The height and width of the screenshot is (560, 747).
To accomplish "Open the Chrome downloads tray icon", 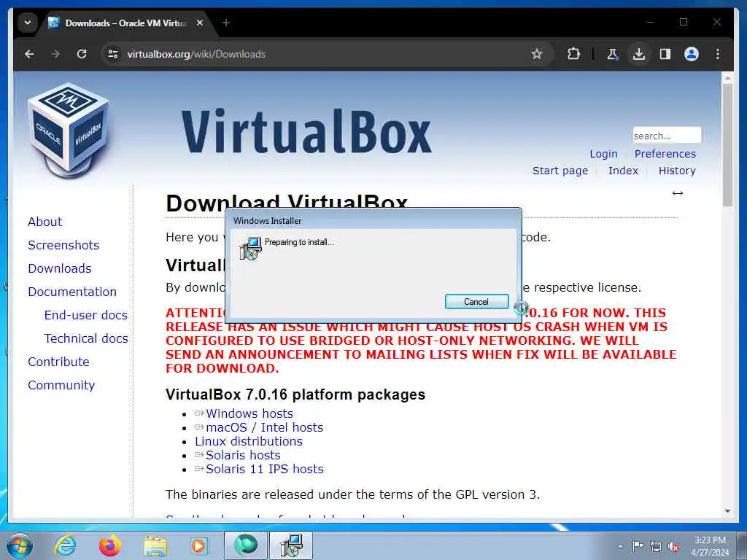I will 639,54.
